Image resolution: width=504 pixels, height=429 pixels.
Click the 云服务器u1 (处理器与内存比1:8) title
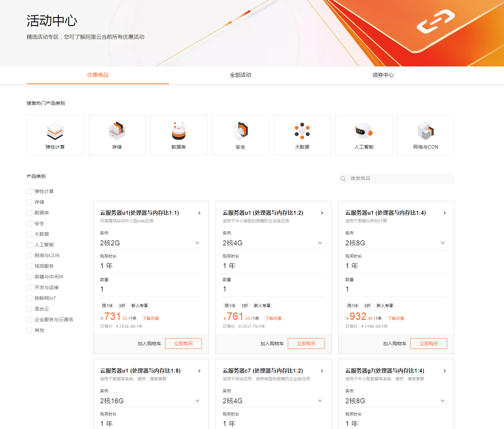pyautogui.click(x=140, y=371)
